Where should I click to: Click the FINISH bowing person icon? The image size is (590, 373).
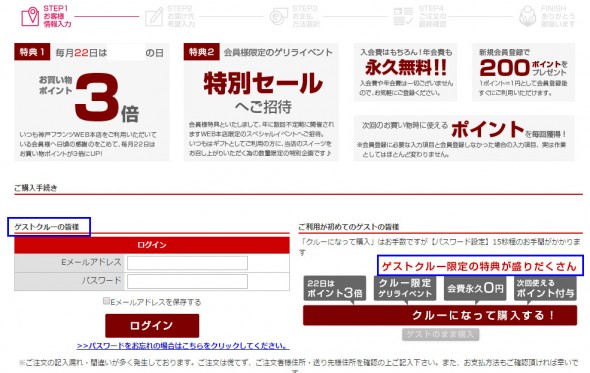click(x=528, y=16)
